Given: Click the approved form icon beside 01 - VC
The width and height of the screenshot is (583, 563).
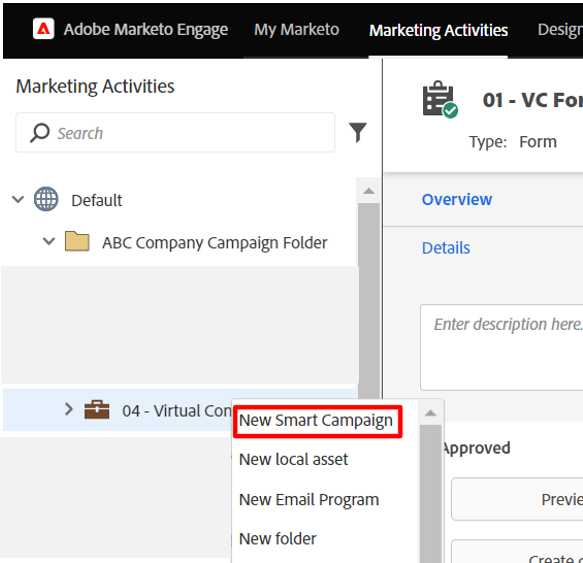Looking at the screenshot, I should [440, 99].
